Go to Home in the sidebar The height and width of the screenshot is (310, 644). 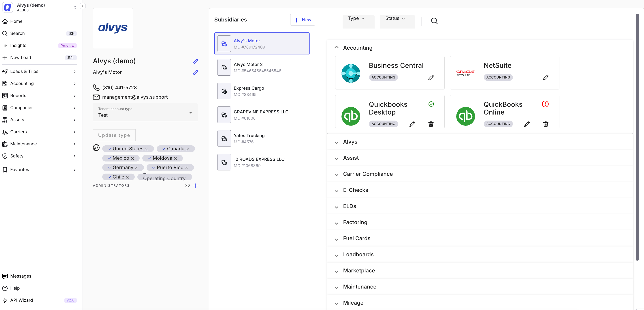coord(40,21)
